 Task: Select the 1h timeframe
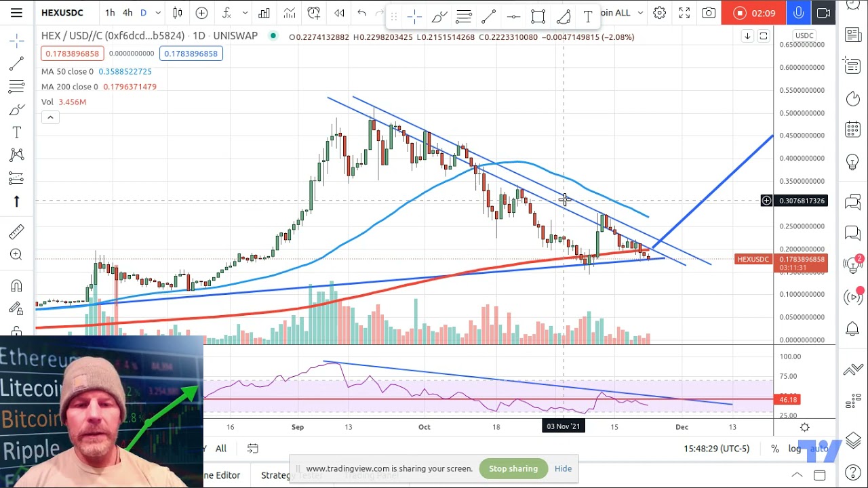(x=110, y=13)
